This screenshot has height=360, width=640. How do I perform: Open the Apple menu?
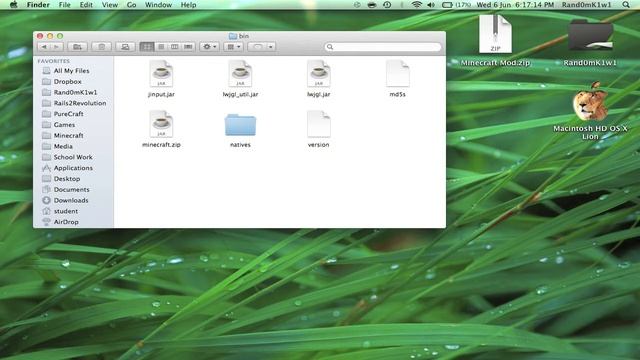click(13, 5)
